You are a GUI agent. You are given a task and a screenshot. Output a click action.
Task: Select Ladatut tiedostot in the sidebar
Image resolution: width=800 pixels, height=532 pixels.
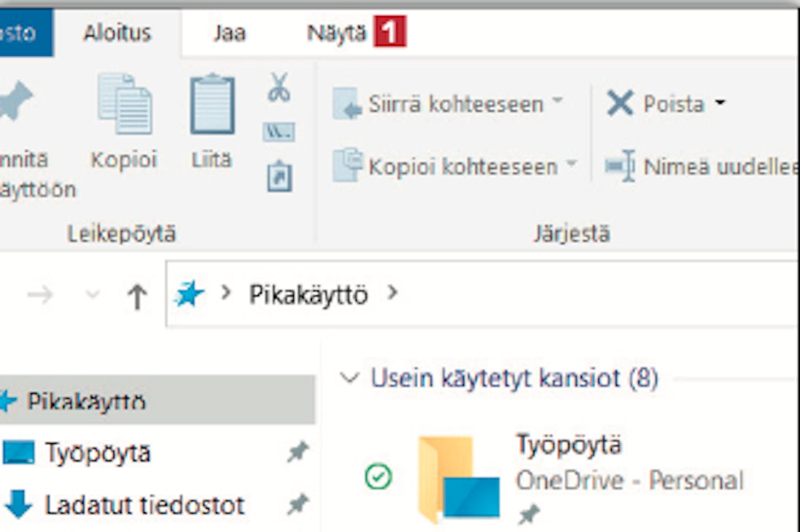(144, 505)
